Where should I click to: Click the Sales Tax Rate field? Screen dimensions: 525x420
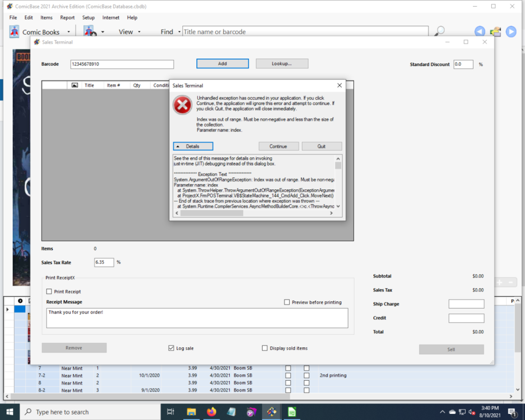point(104,262)
